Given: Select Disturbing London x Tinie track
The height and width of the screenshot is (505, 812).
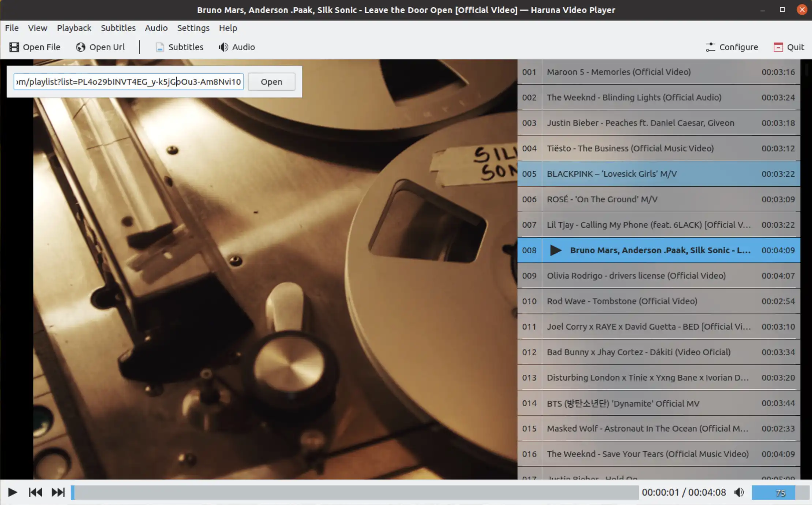Looking at the screenshot, I should coord(659,378).
